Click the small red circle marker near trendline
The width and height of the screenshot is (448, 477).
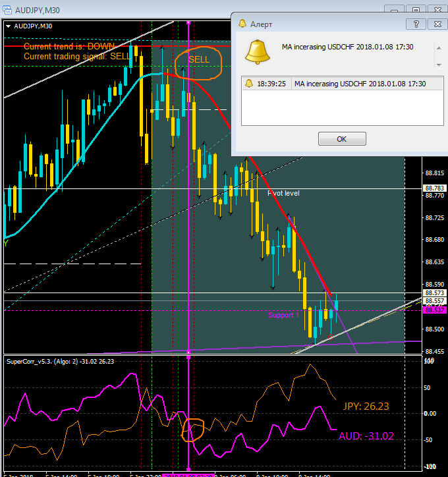(x=331, y=337)
